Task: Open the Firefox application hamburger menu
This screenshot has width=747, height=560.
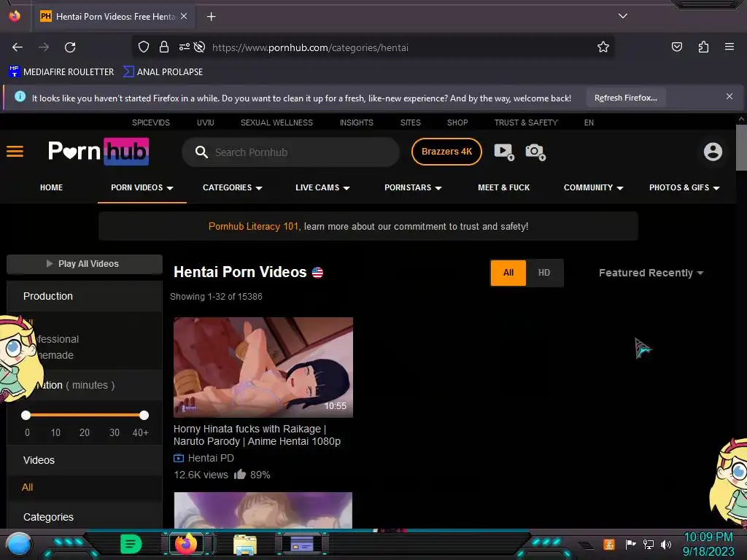Action: pyautogui.click(x=729, y=47)
